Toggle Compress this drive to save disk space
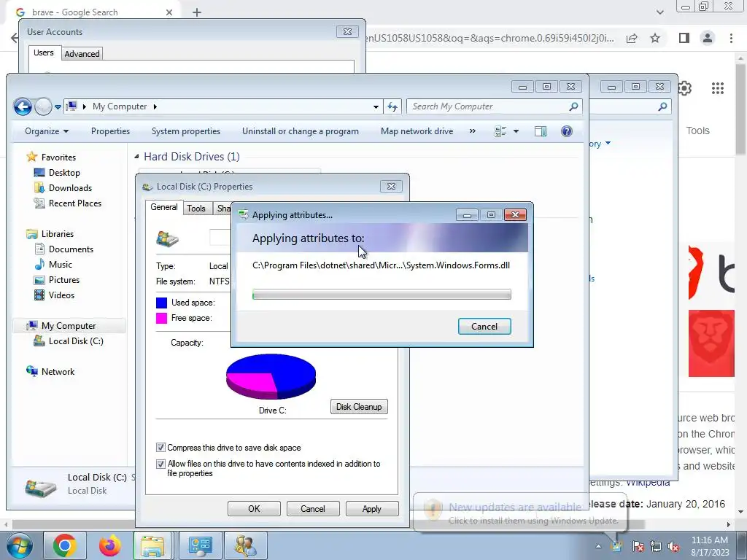Viewport: 747px width, 560px height. [x=160, y=448]
